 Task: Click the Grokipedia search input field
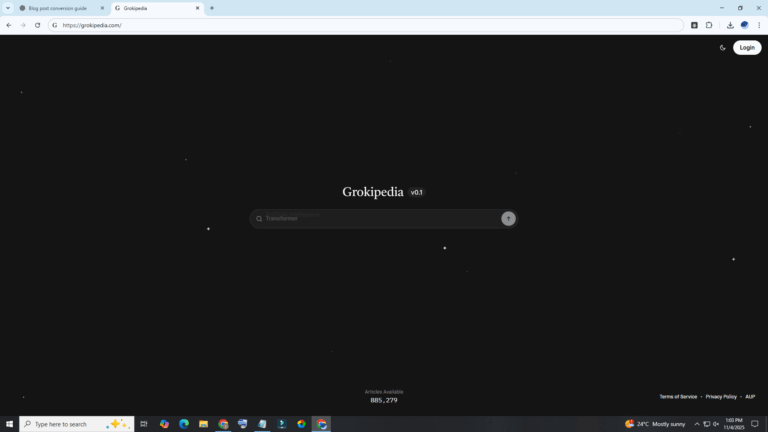pos(380,218)
